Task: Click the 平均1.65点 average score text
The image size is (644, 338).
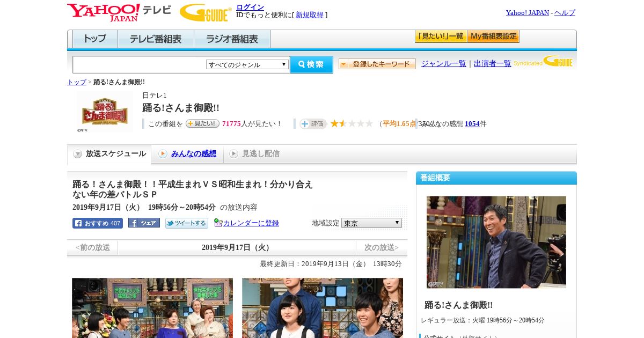Action: (x=399, y=124)
